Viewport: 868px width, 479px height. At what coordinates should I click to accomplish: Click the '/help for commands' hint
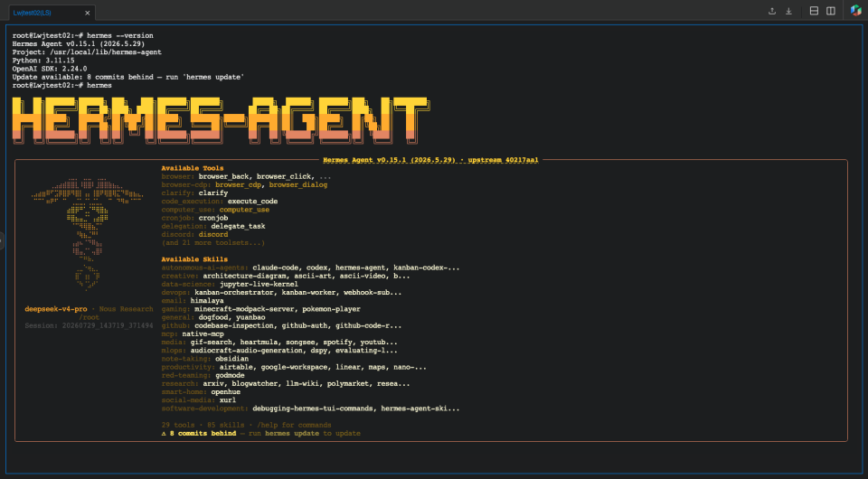[294, 426]
